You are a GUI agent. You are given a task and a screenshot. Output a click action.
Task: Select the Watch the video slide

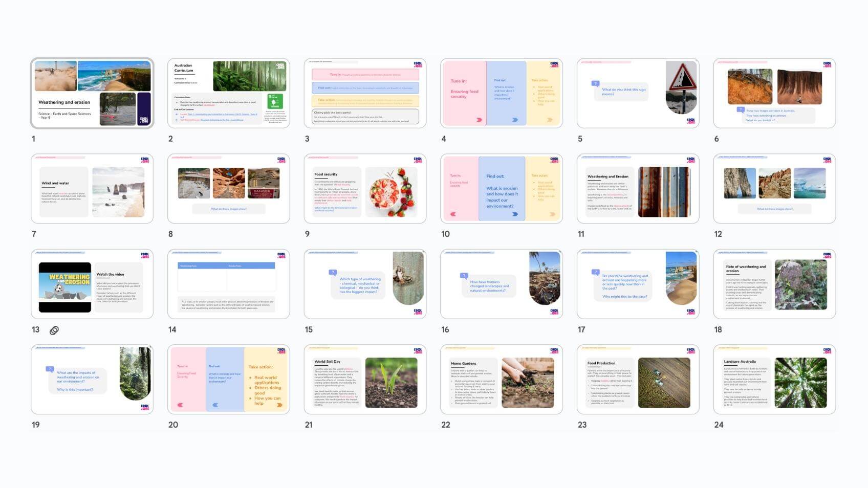pyautogui.click(x=92, y=284)
